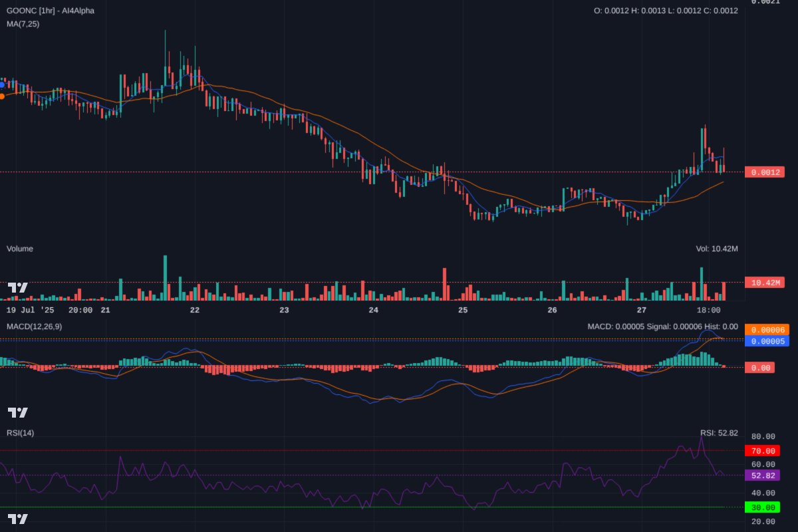Click the TradingView logo in the volume pane
This screenshot has width=798, height=532.
coord(17,288)
